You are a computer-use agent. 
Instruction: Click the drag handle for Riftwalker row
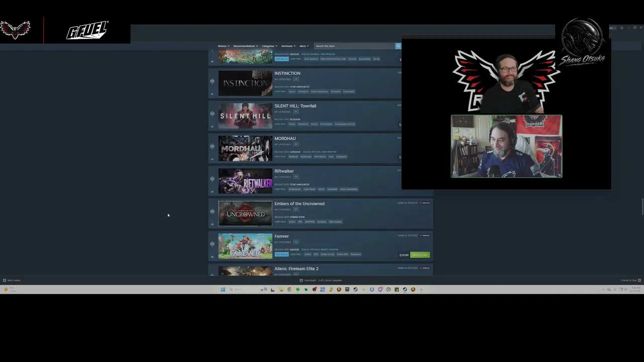click(x=212, y=179)
